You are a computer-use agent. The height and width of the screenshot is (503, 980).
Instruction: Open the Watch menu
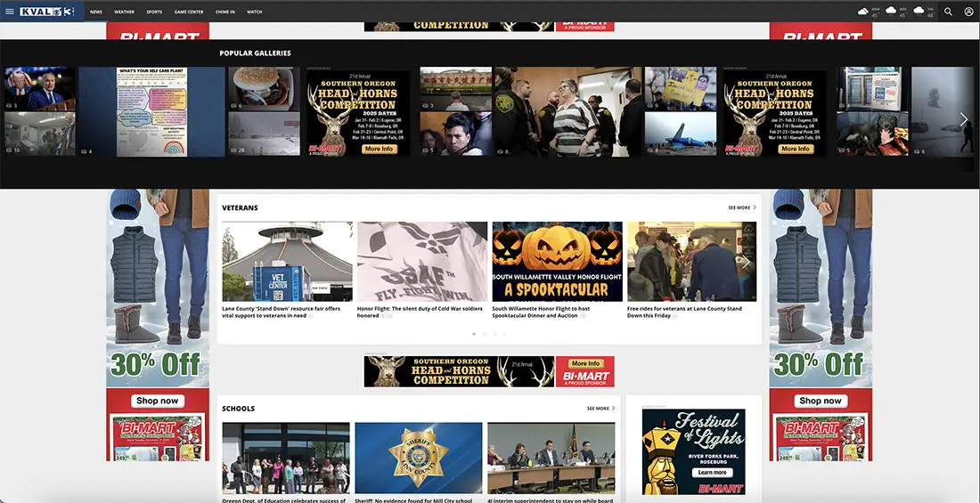[x=255, y=12]
